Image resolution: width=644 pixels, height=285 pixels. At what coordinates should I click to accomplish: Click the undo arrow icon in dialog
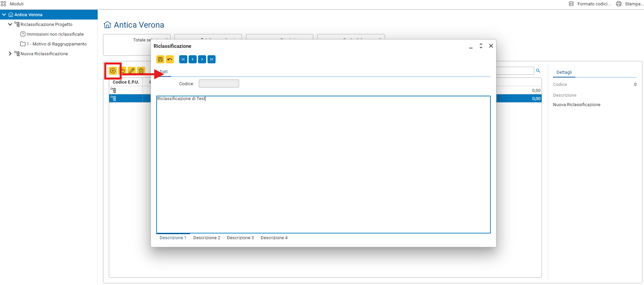tap(170, 59)
